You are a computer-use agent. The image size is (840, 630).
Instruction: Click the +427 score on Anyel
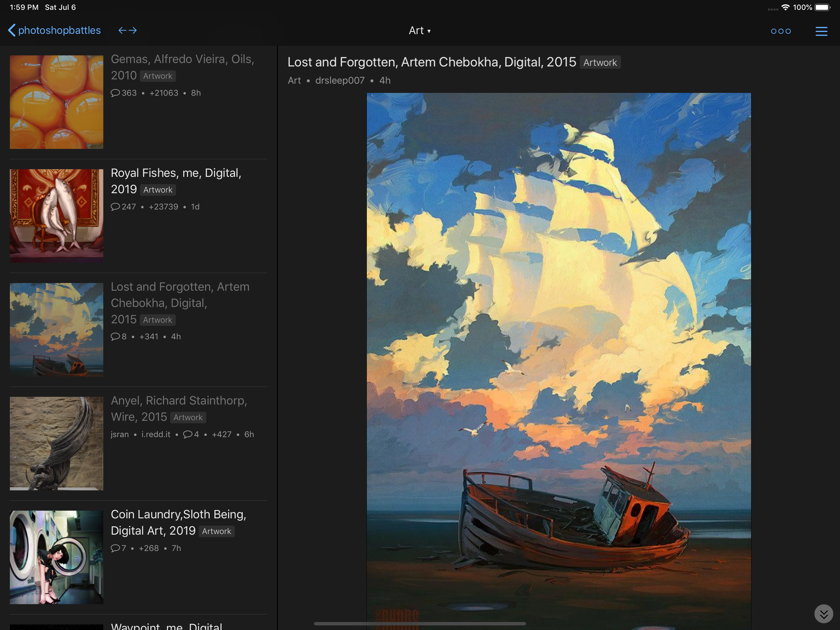(222, 434)
